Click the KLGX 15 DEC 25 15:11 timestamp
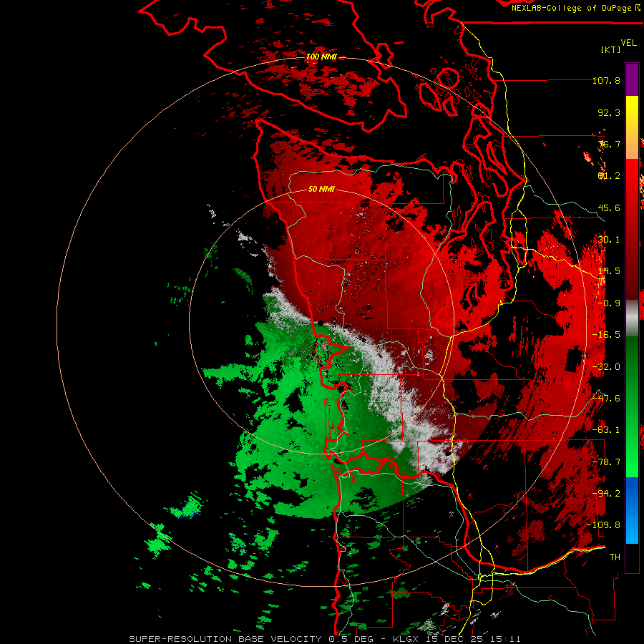Image resolution: width=644 pixels, height=644 pixels. coord(457,639)
